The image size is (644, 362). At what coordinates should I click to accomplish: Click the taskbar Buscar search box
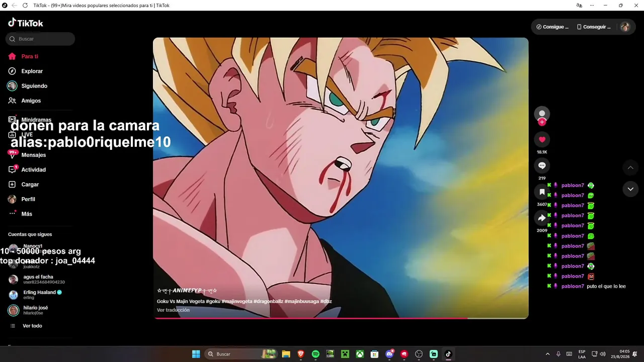[241, 354]
